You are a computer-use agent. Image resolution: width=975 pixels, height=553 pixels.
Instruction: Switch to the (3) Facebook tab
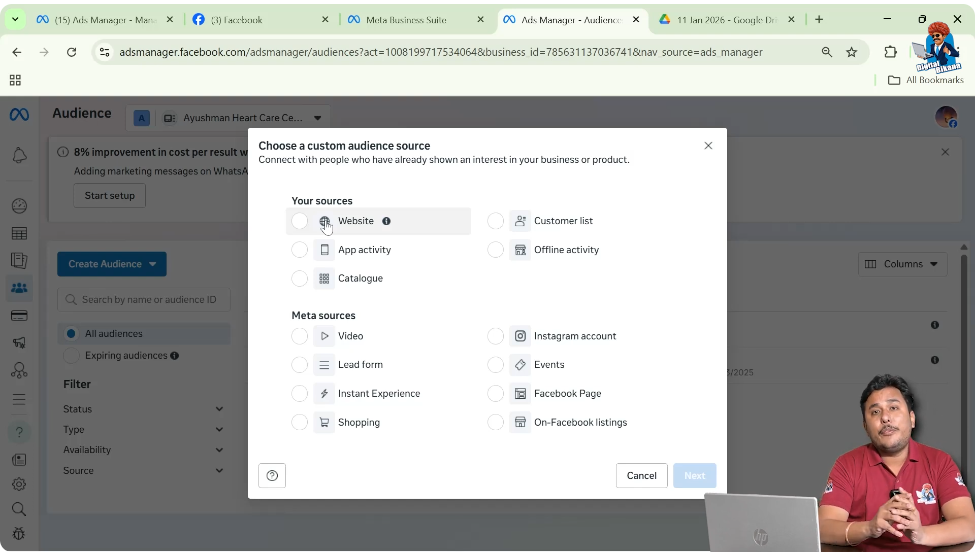click(261, 20)
